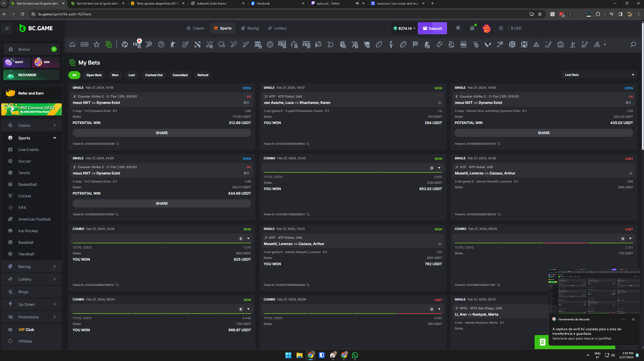Open the sports home icon
Image resolution: width=644 pixels, height=361 pixels.
click(72, 45)
